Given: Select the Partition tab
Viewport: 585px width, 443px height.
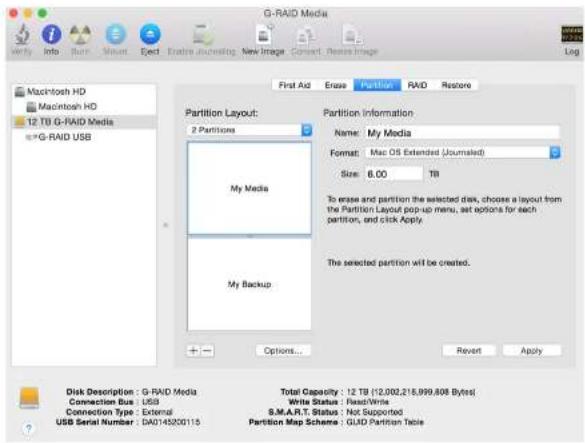Looking at the screenshot, I should tap(377, 85).
